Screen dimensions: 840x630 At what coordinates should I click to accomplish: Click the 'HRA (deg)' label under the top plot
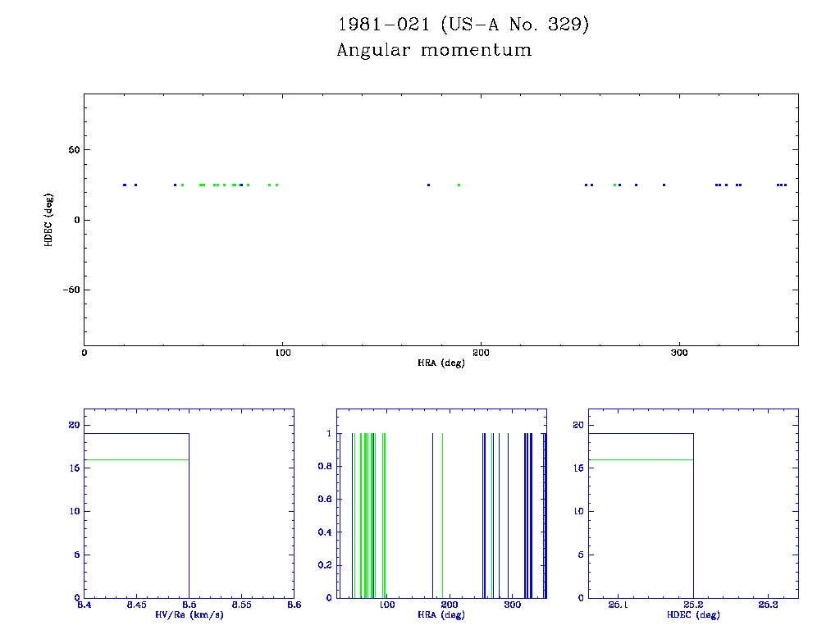[441, 362]
